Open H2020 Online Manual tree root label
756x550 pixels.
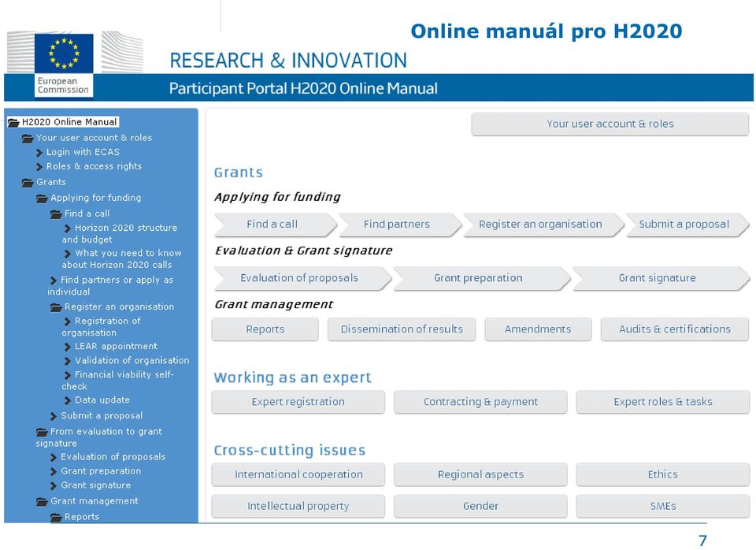[x=69, y=122]
